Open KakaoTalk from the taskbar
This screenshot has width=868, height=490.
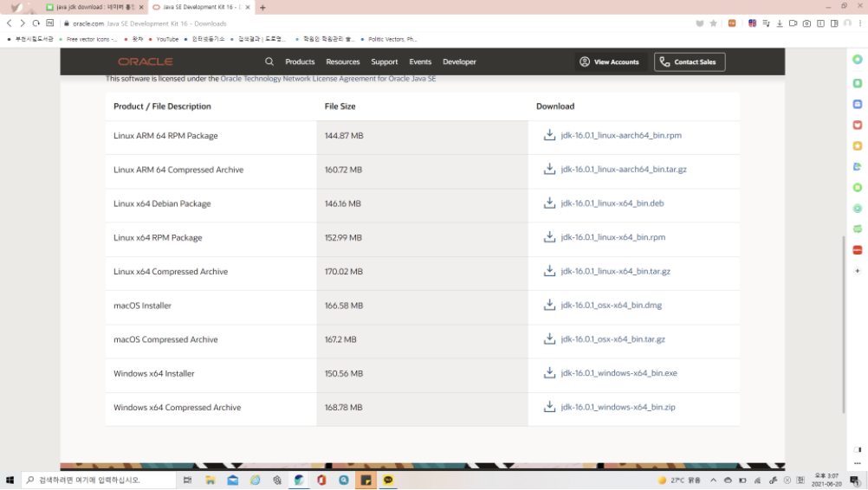pyautogui.click(x=388, y=480)
